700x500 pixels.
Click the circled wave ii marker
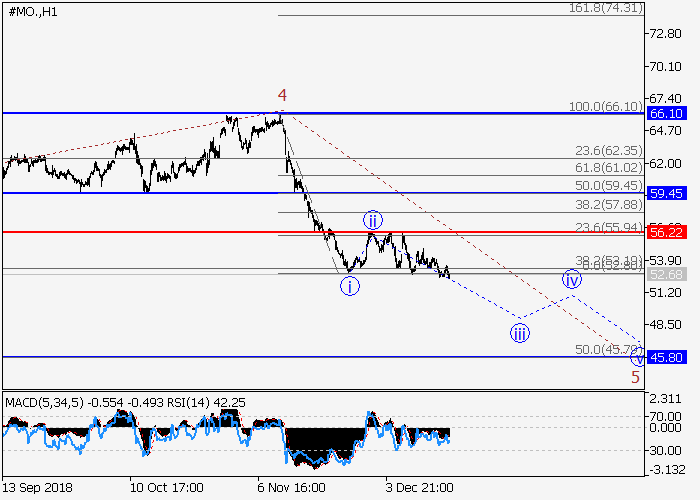point(372,220)
